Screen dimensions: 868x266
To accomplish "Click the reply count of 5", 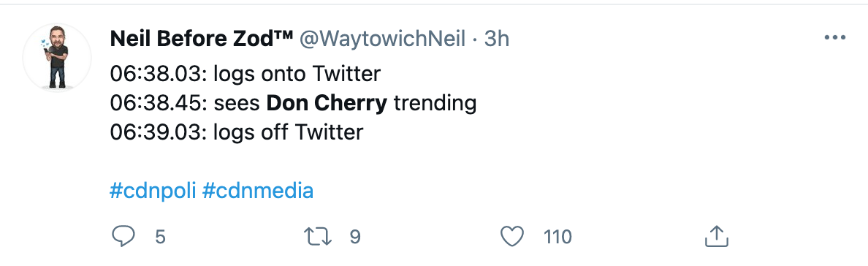I will point(160,237).
